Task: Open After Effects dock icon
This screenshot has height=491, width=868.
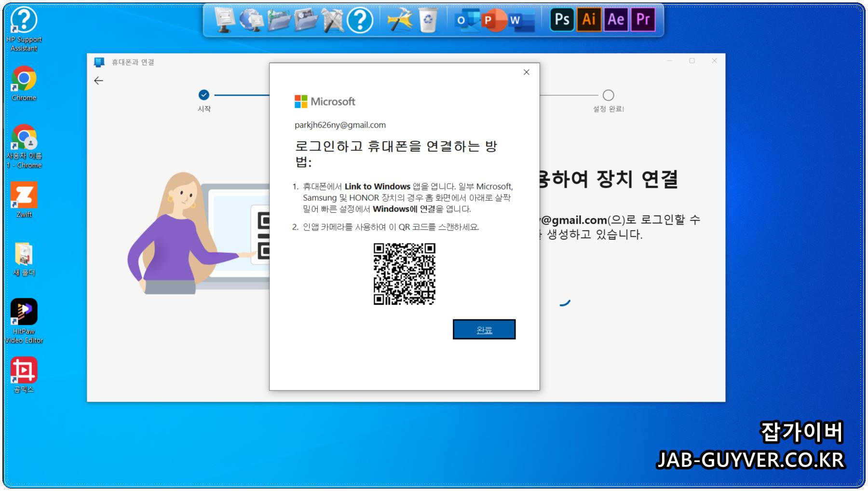Action: [616, 20]
